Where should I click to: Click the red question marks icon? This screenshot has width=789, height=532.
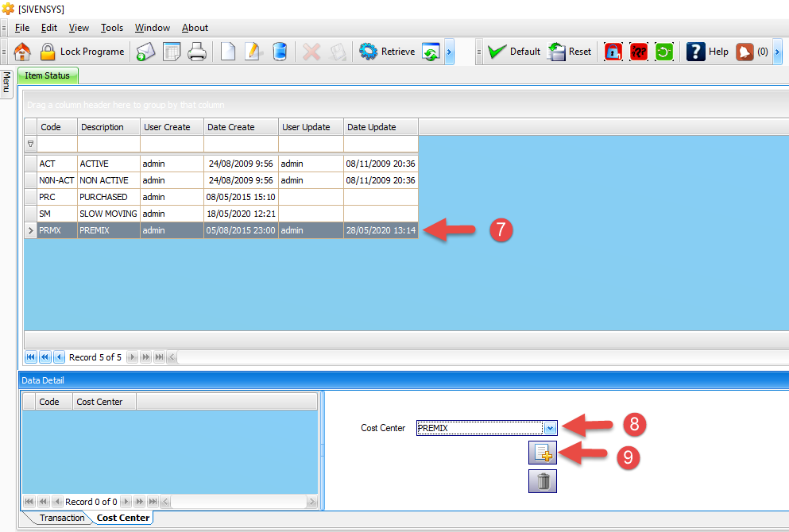[x=639, y=52]
